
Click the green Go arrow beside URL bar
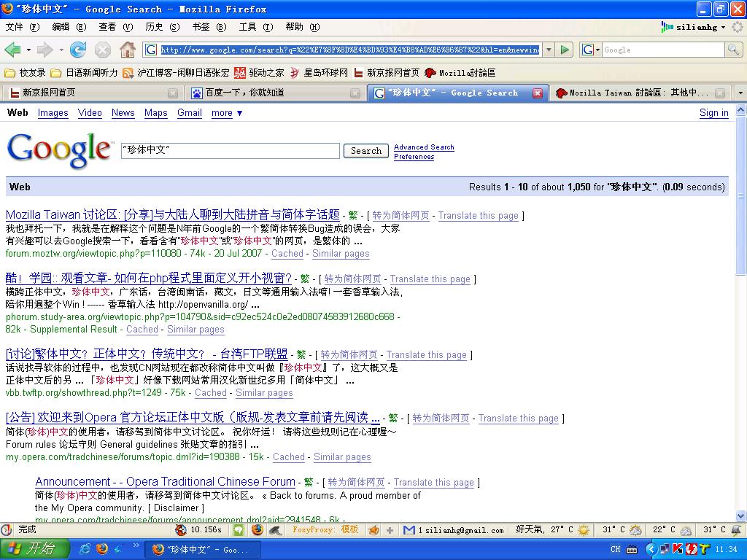coord(565,50)
